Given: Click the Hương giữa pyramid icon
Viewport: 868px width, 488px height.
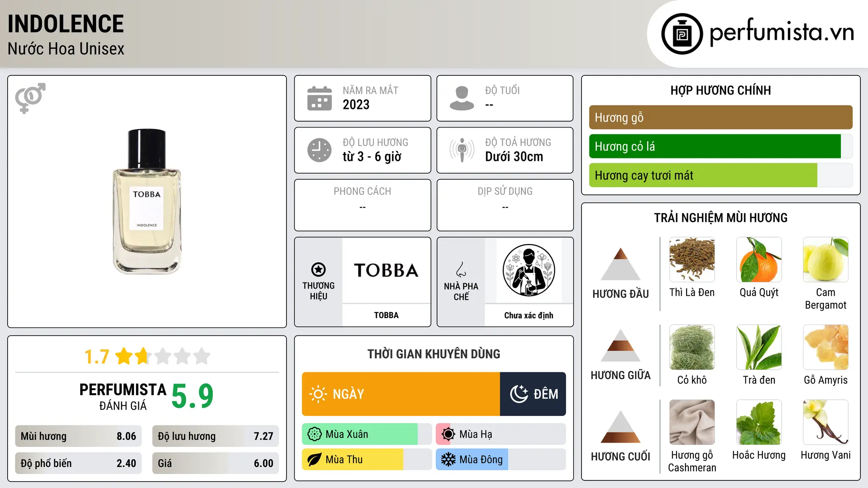Looking at the screenshot, I should (x=620, y=345).
